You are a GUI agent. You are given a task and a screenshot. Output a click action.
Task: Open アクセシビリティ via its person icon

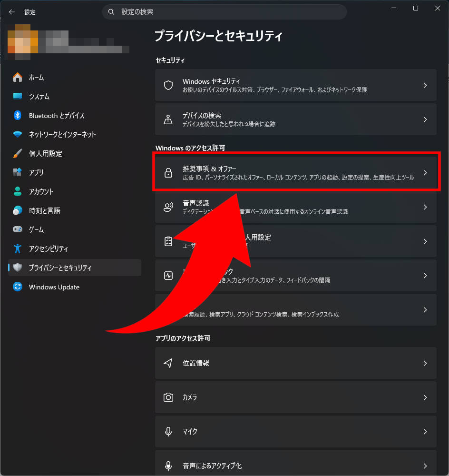coord(18,248)
